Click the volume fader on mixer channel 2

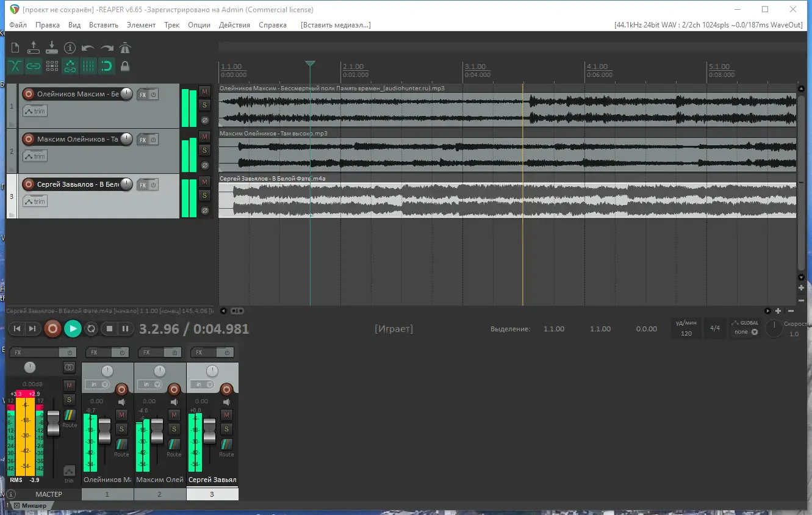click(x=157, y=431)
